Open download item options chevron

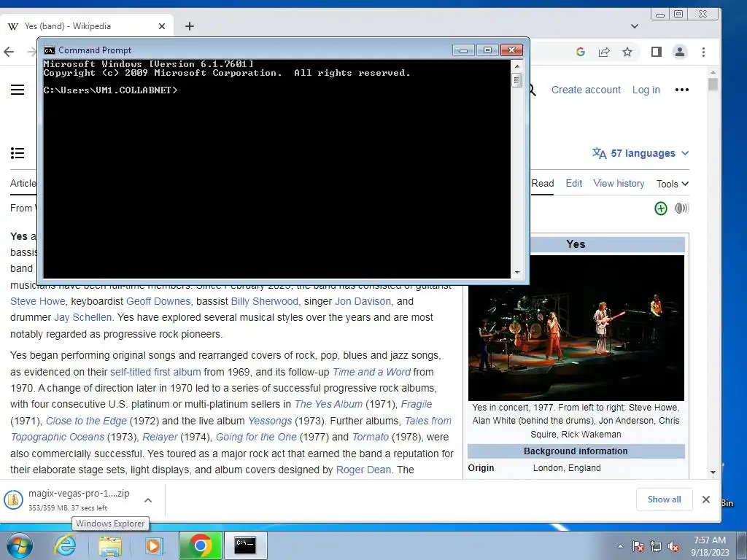(148, 500)
